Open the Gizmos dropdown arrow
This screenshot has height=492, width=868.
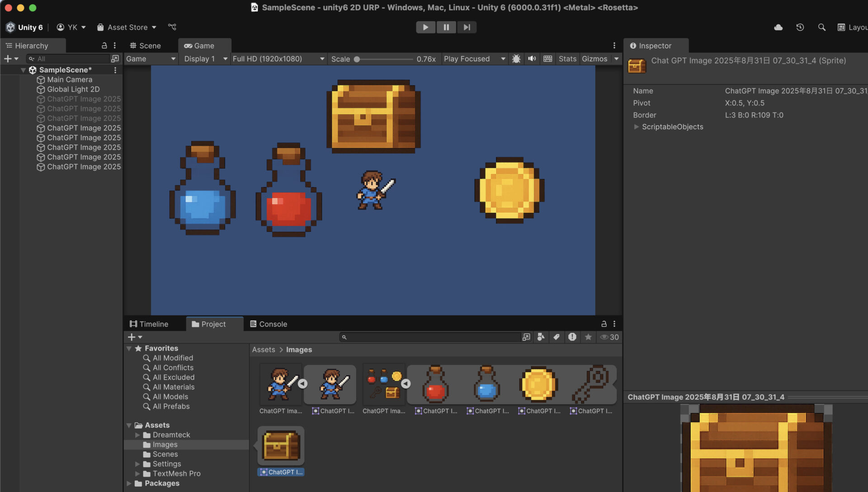(616, 59)
